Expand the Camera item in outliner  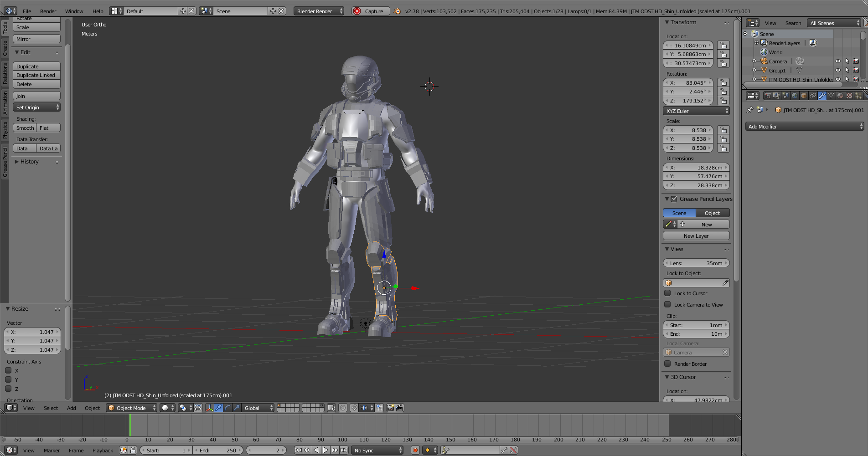pyautogui.click(x=754, y=61)
